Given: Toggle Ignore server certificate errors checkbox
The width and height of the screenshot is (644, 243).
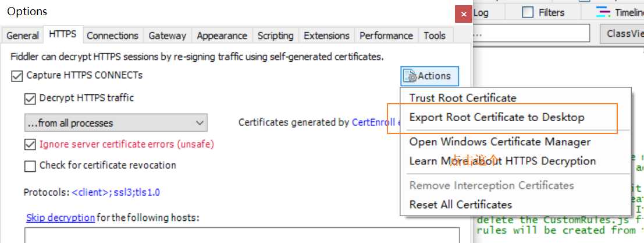Looking at the screenshot, I should click(x=30, y=145).
